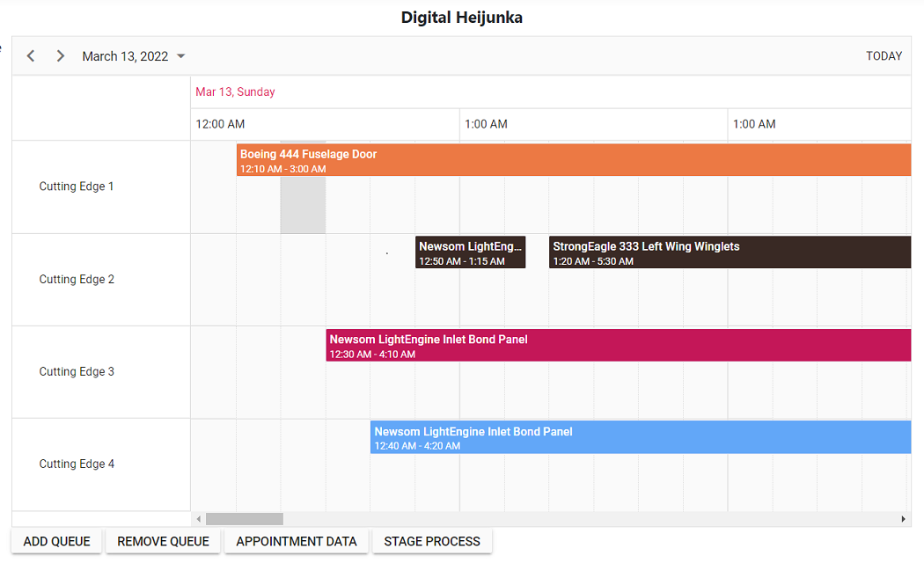Open APPOINTMENT DATA
The image size is (924, 563).
click(296, 541)
